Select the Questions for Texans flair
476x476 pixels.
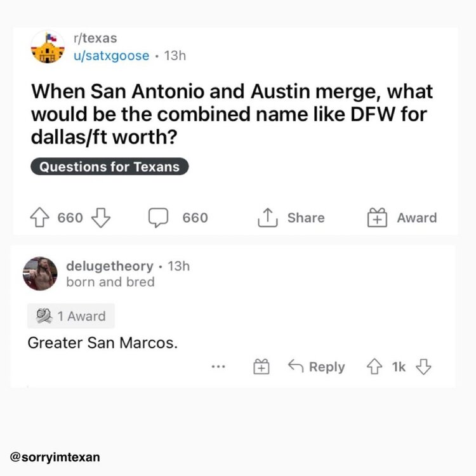(x=109, y=167)
